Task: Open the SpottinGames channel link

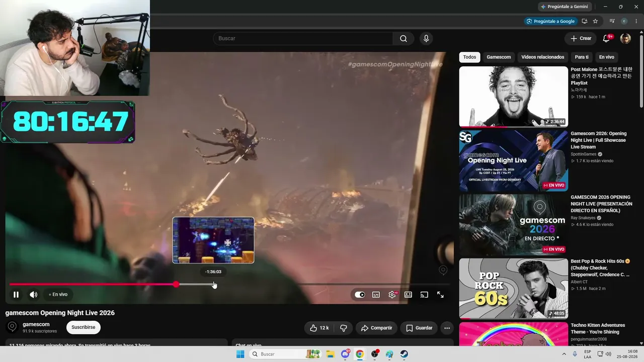Action: tap(584, 154)
